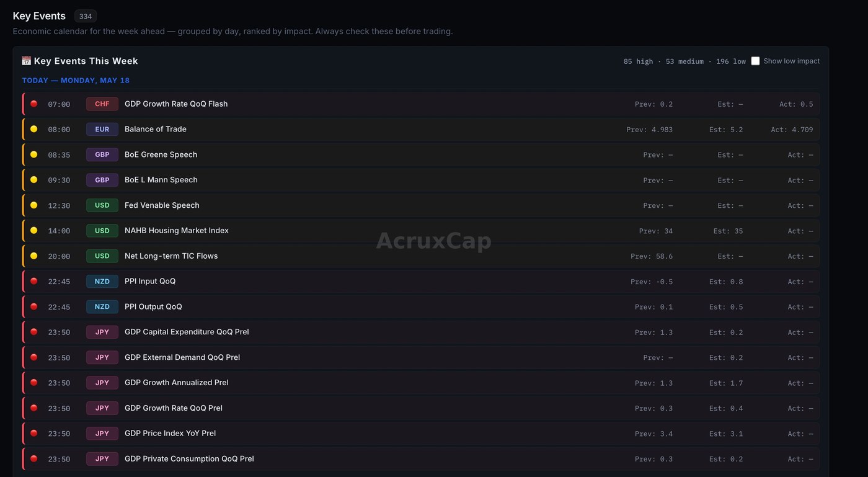Click the yellow impact dot on Net Long-term TIC Flows
This screenshot has width=868, height=477.
[34, 256]
